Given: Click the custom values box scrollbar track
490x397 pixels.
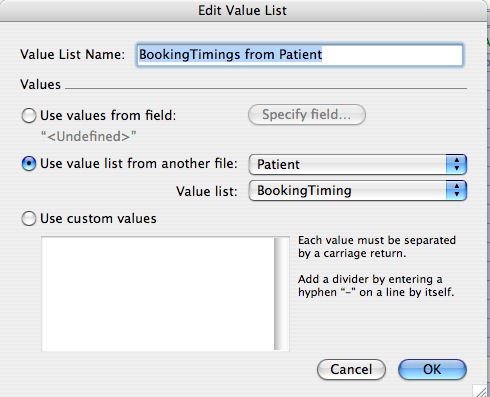Looking at the screenshot, I should click(282, 294).
